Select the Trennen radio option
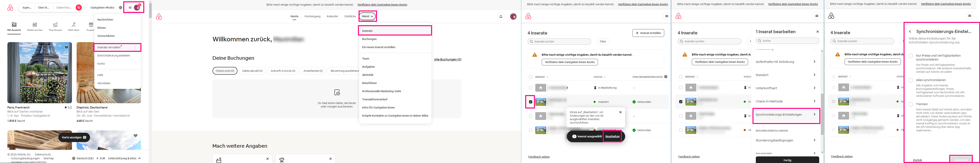Viewport: 980px width, 163px height. coord(911,104)
